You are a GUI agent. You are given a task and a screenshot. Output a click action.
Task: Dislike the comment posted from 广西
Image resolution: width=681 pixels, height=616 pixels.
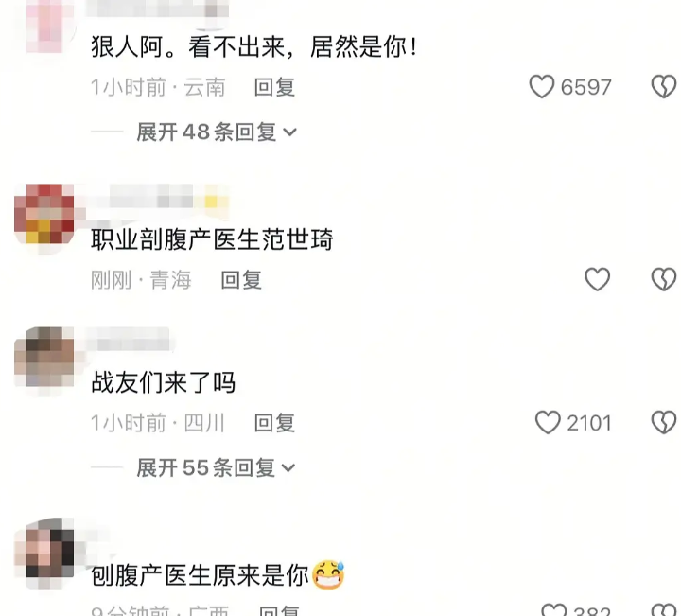665,610
